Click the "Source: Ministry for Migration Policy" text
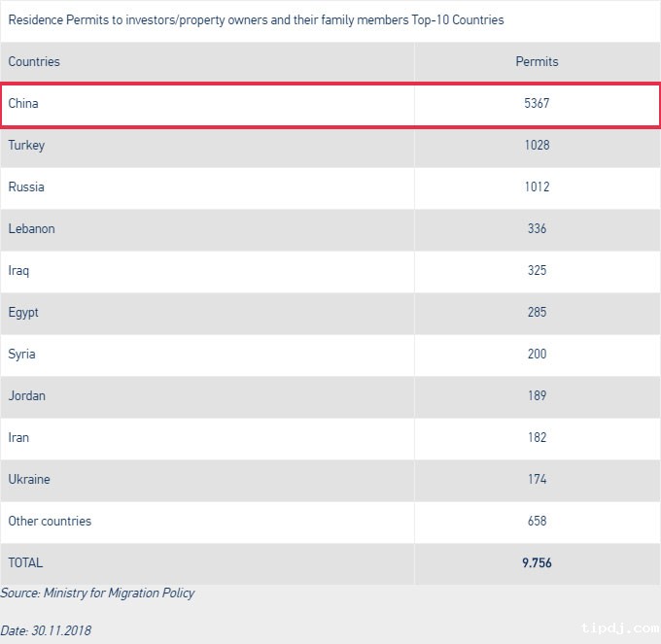661x644 pixels. [x=97, y=593]
